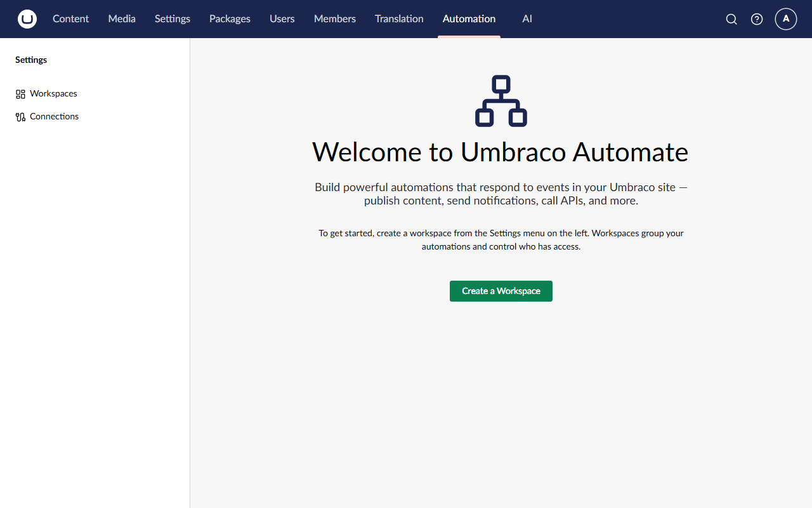Image resolution: width=812 pixels, height=508 pixels.
Task: Click the "Welcome to Umbraco Automate" heading
Action: [501, 152]
